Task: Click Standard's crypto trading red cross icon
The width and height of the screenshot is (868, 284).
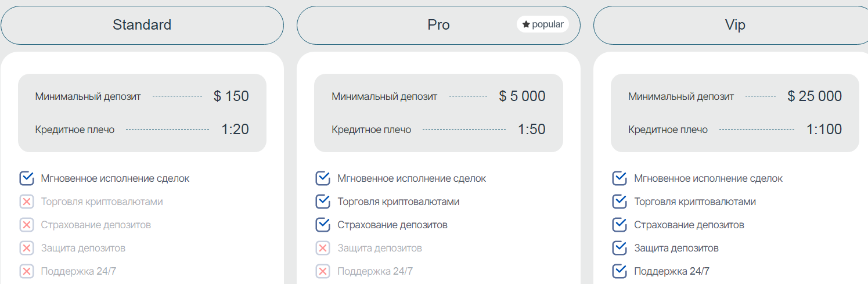Action: click(x=27, y=202)
